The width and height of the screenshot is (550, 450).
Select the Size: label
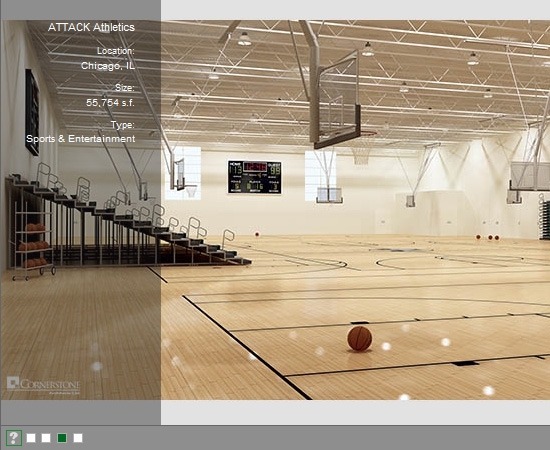pyautogui.click(x=125, y=87)
